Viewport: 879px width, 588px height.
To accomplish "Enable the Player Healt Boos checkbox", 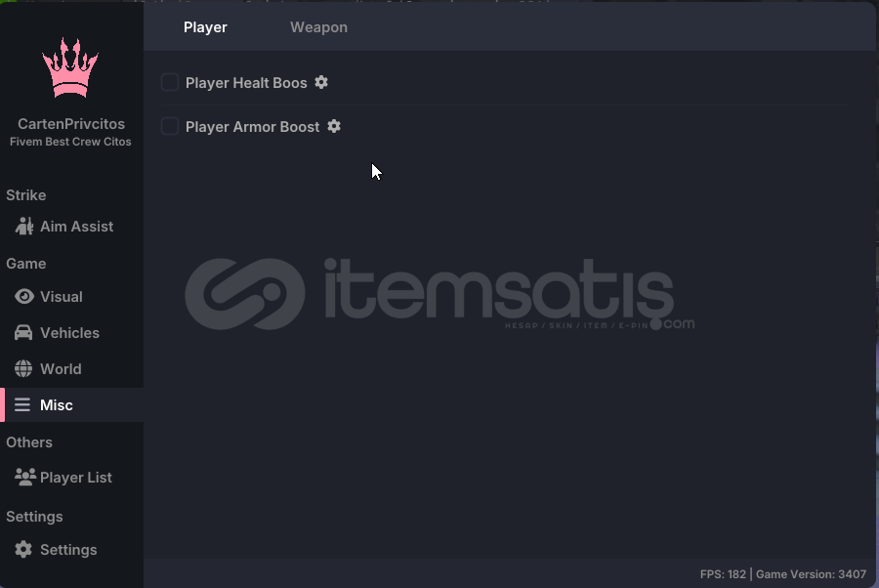I will coord(170,82).
